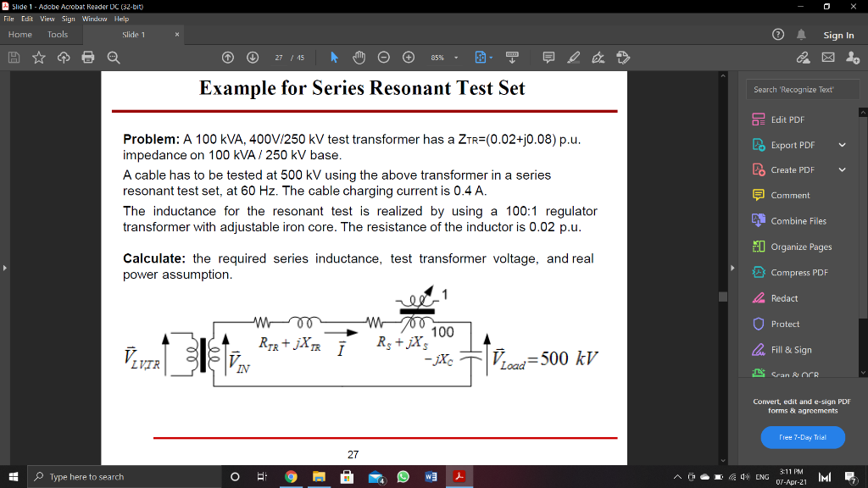868x488 pixels.
Task: Click the Search 'Recognize Text' field
Action: [x=802, y=88]
